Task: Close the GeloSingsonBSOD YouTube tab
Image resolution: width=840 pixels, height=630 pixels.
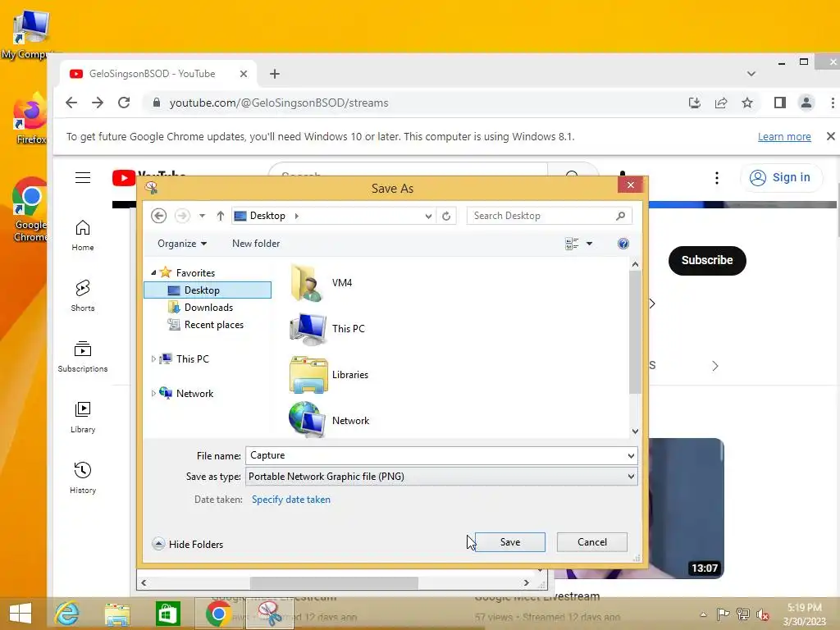Action: pos(243,74)
